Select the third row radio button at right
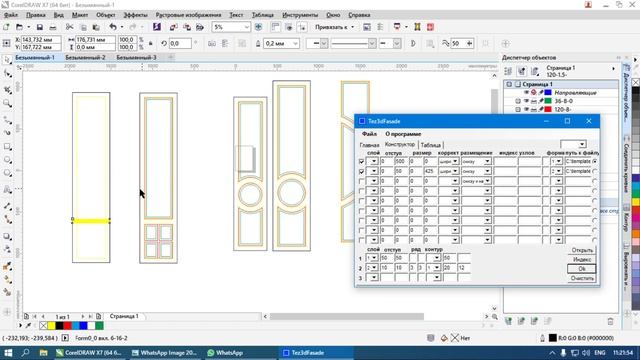 (x=595, y=181)
